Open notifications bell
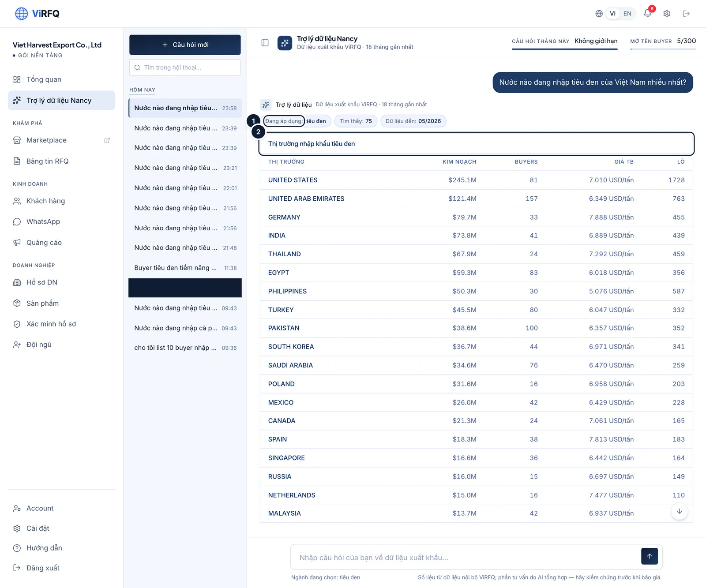Screen dimensions: 706x588 [647, 13]
